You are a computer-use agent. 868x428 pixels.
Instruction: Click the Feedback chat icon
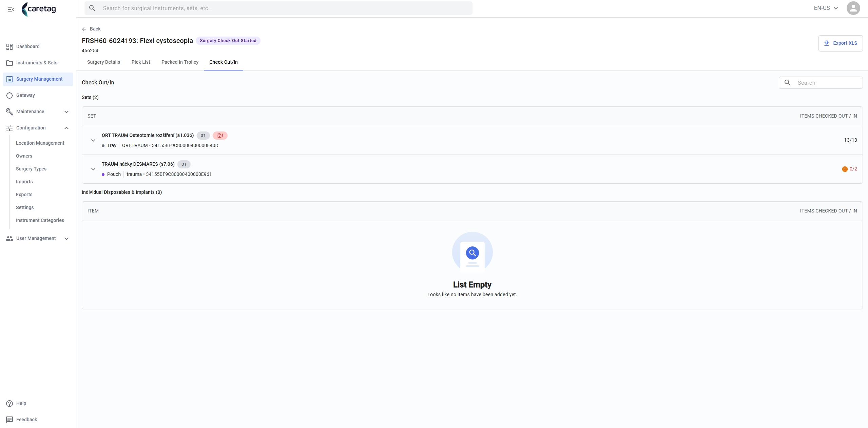9,420
